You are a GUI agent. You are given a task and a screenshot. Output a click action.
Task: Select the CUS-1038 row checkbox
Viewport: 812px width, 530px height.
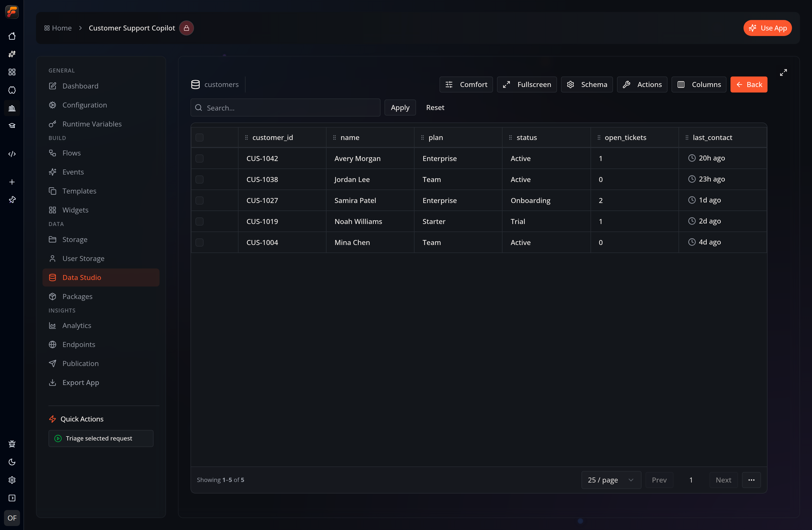199,179
